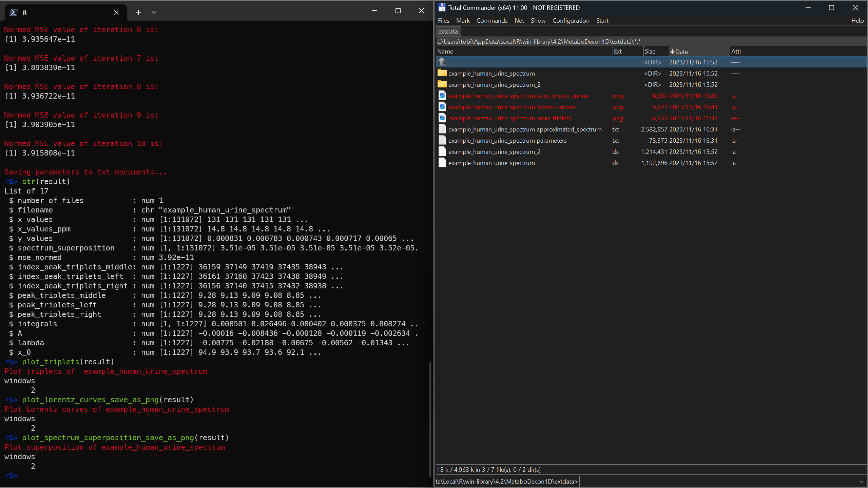Open the Commands menu

492,21
